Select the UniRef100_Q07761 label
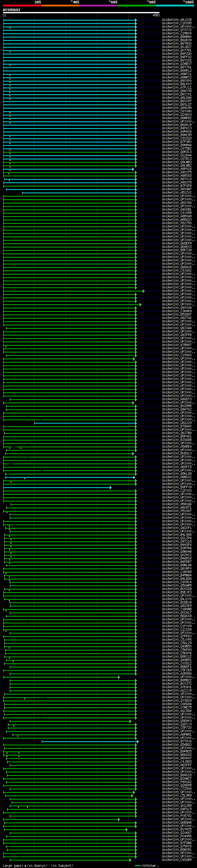Image resolution: width=197 pixels, height=868 pixels. [177, 50]
